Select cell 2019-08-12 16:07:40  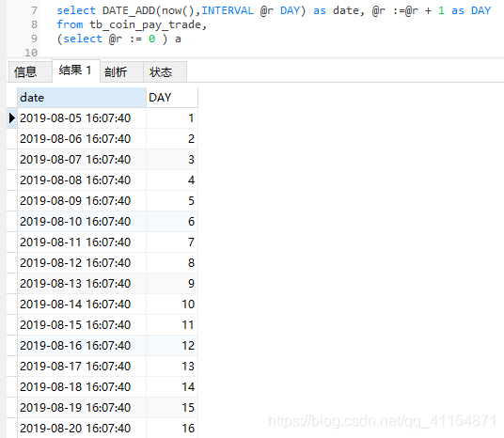pos(82,263)
